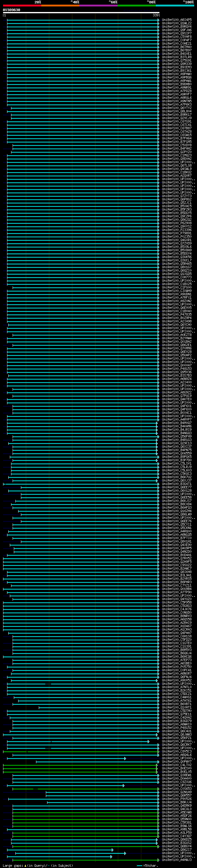The width and height of the screenshot is (197, 868).
Task: Choose the entry UniRef100_B3G4T1
Action: pyautogui.click(x=177, y=484)
